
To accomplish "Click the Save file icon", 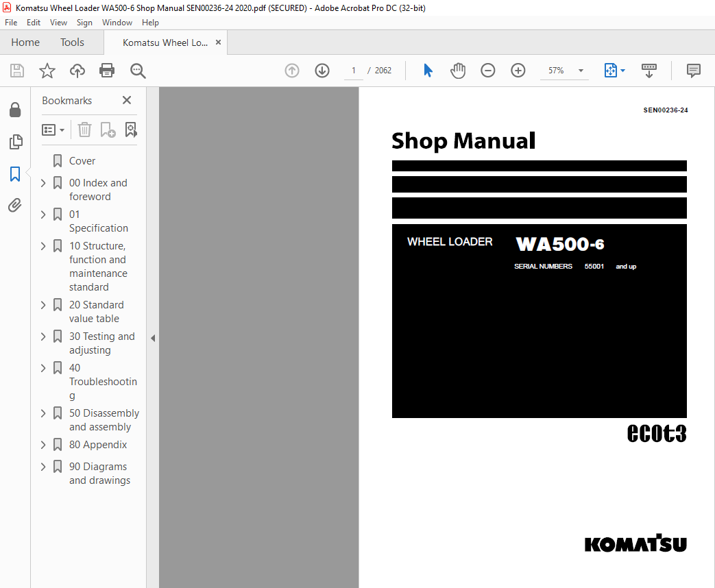I will pyautogui.click(x=17, y=71).
